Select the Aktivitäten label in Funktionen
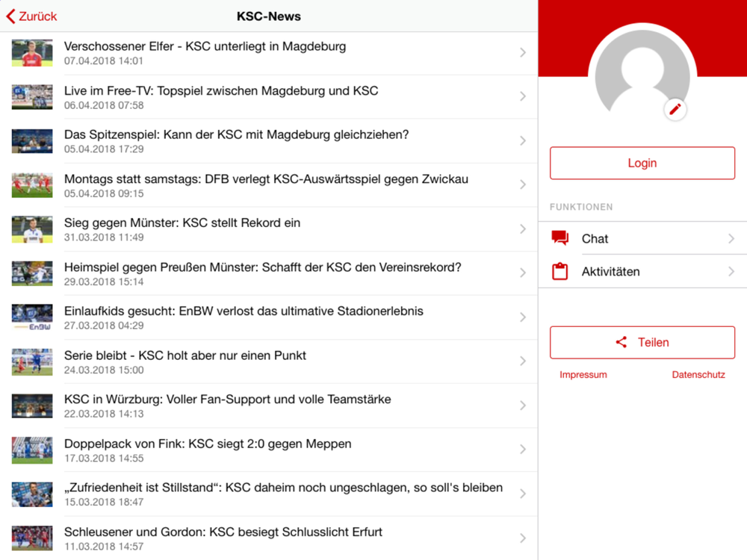This screenshot has width=747, height=560. pos(610,272)
